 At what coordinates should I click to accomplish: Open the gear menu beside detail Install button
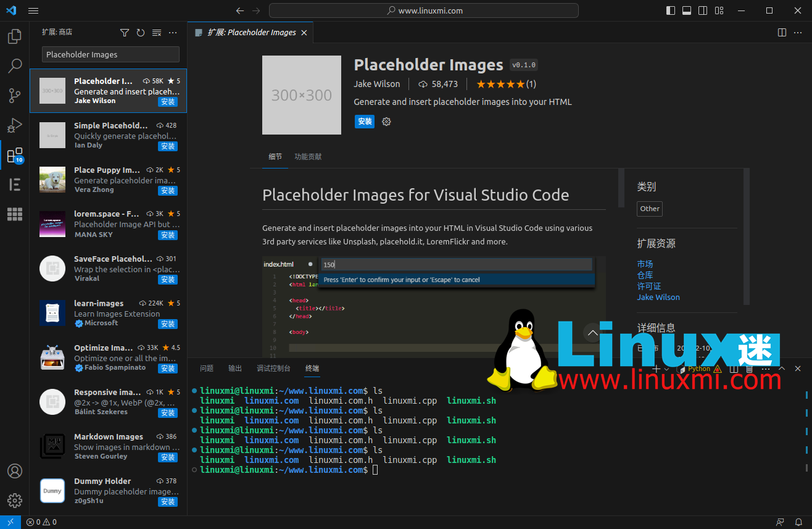pyautogui.click(x=386, y=122)
